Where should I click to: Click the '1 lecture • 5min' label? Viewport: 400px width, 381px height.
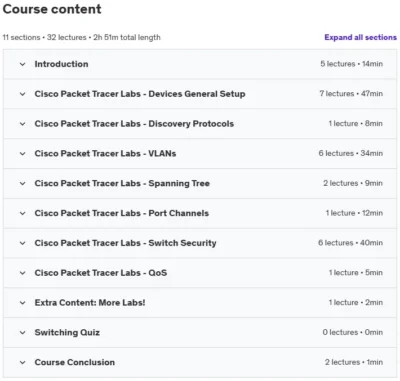pyautogui.click(x=356, y=273)
